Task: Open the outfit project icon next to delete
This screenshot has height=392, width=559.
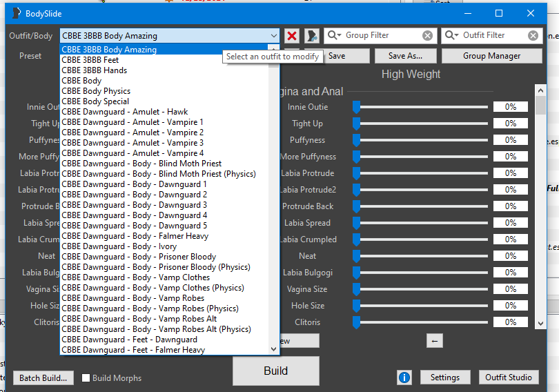Action: [x=312, y=36]
